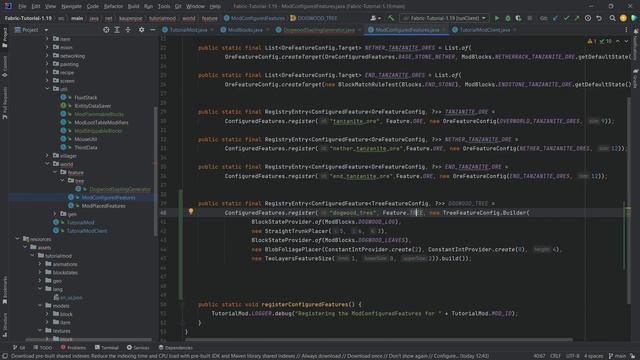The image size is (640, 360).
Task: Click the main Git branch widget
Action: (617, 356)
